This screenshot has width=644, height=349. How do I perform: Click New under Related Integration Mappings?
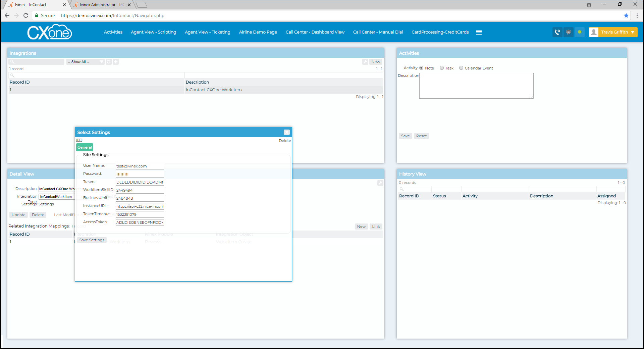point(361,227)
